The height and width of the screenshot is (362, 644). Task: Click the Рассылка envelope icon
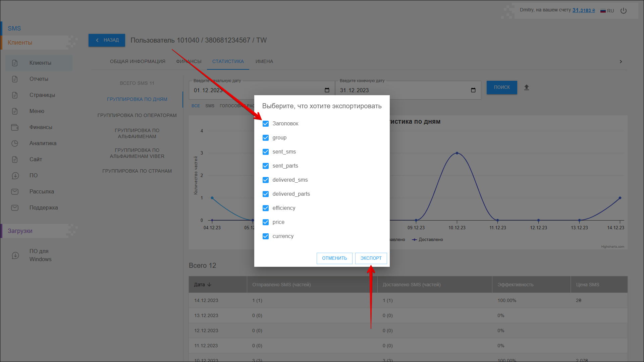15,192
